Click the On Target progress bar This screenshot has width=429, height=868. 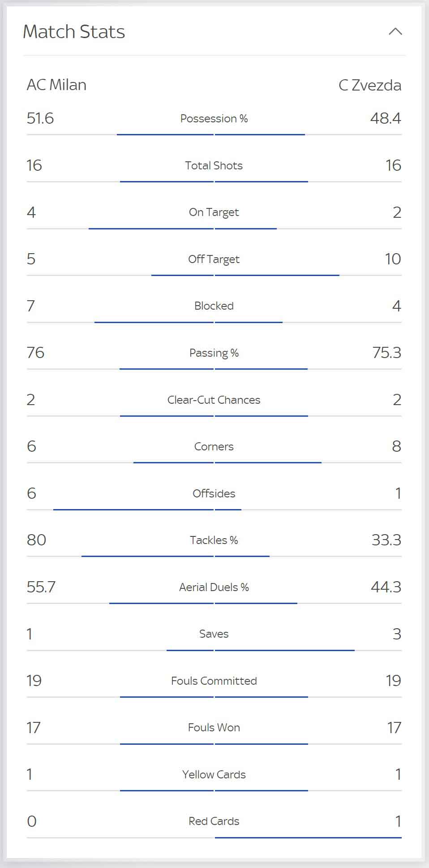tap(214, 229)
